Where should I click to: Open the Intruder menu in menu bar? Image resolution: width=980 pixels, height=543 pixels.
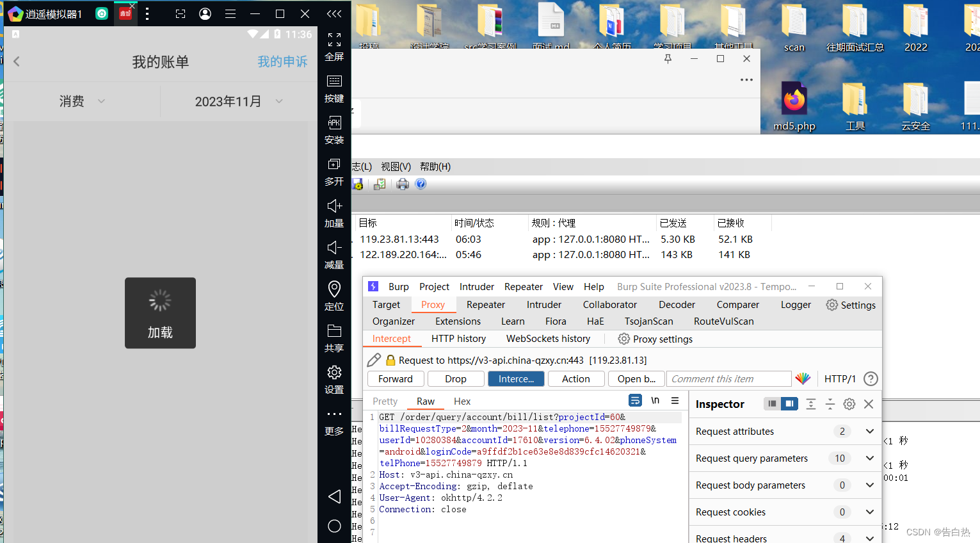point(477,287)
